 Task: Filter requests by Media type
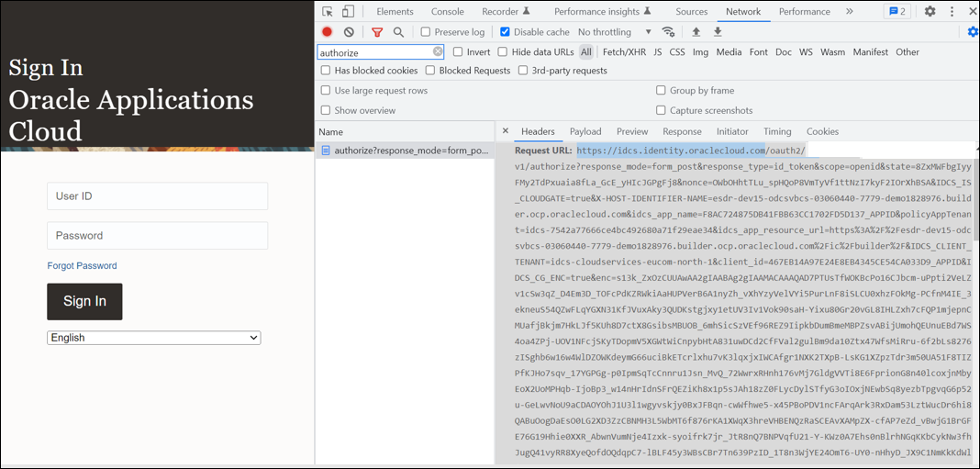[729, 52]
